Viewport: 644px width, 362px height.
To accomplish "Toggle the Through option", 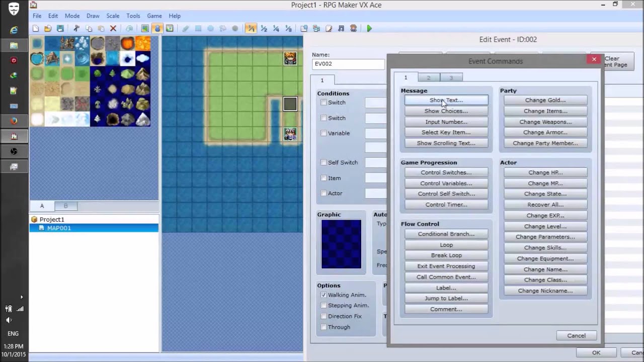I will [x=324, y=327].
